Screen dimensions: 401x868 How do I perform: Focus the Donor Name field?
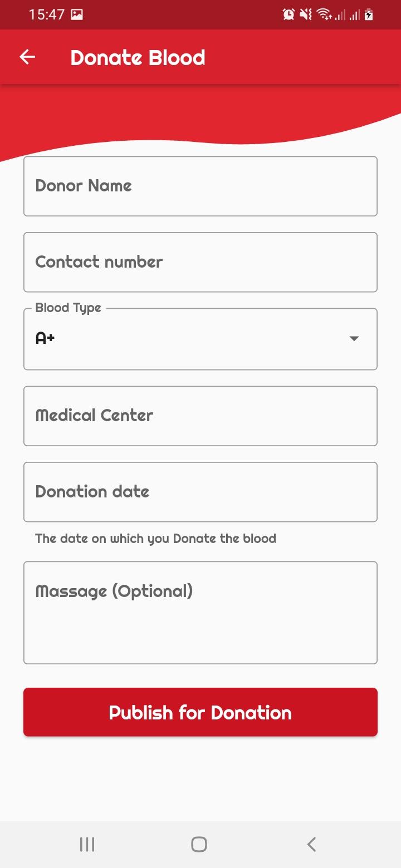pyautogui.click(x=200, y=186)
